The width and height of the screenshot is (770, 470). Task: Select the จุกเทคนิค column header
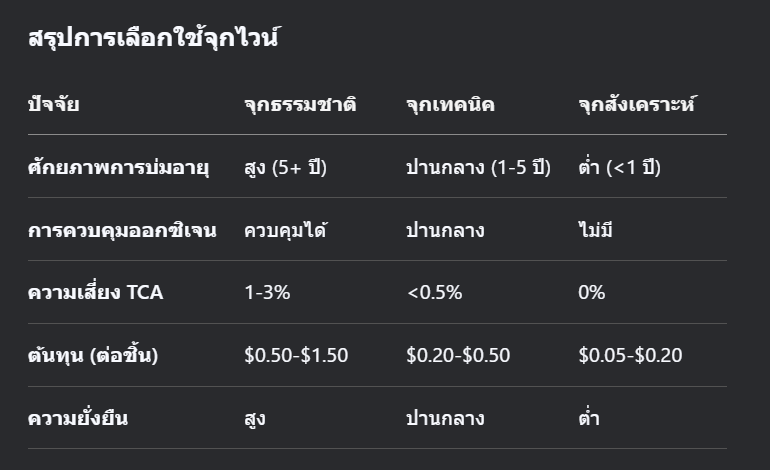pos(450,104)
